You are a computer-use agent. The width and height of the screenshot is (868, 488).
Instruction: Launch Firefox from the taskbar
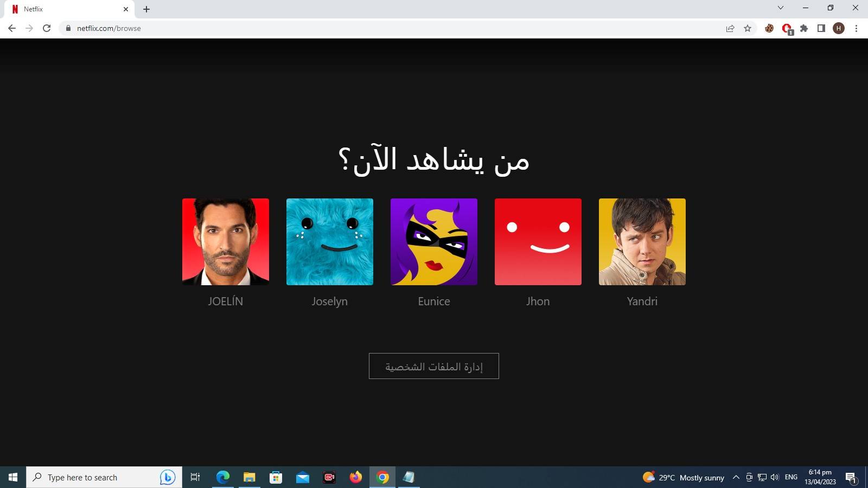point(356,477)
